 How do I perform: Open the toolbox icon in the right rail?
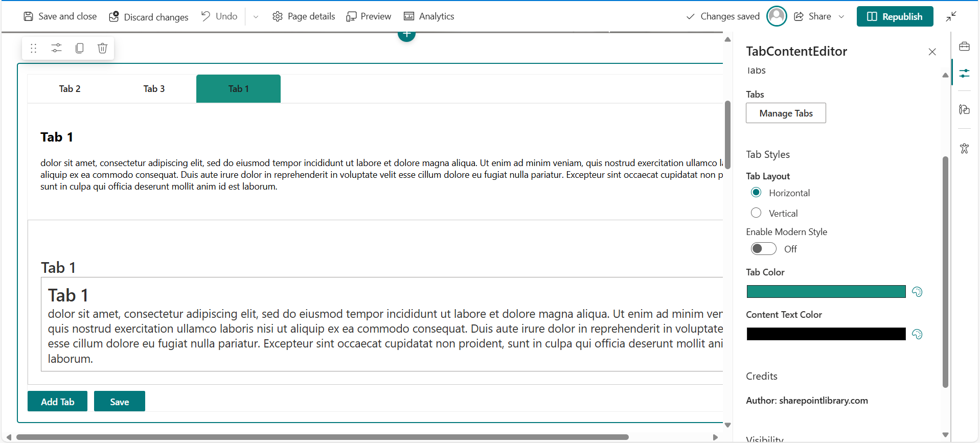click(964, 46)
